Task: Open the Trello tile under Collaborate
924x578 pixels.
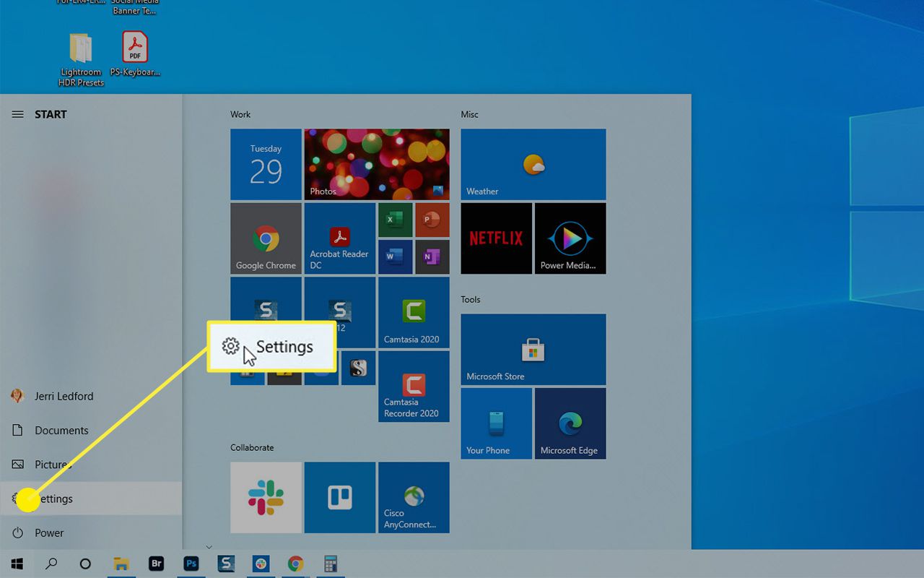Action: pyautogui.click(x=340, y=498)
